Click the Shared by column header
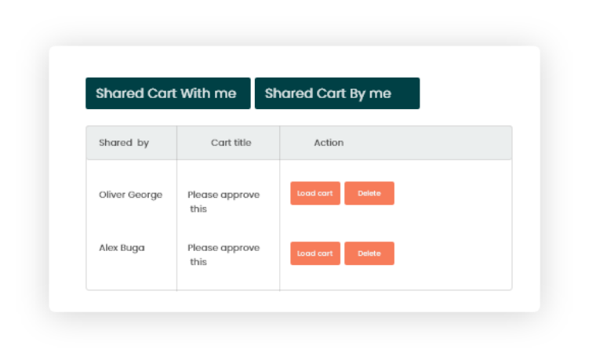This screenshot has width=589, height=364. point(124,143)
